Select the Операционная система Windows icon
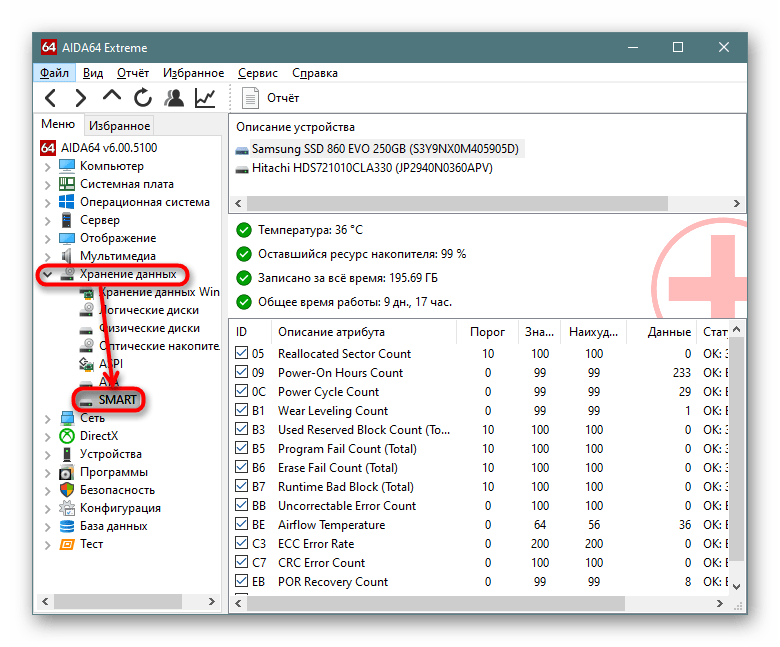The width and height of the screenshot is (780, 647). [67, 201]
